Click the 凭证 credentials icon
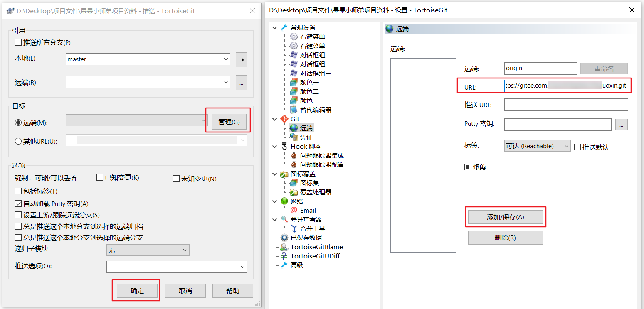This screenshot has width=644, height=309. tap(294, 137)
